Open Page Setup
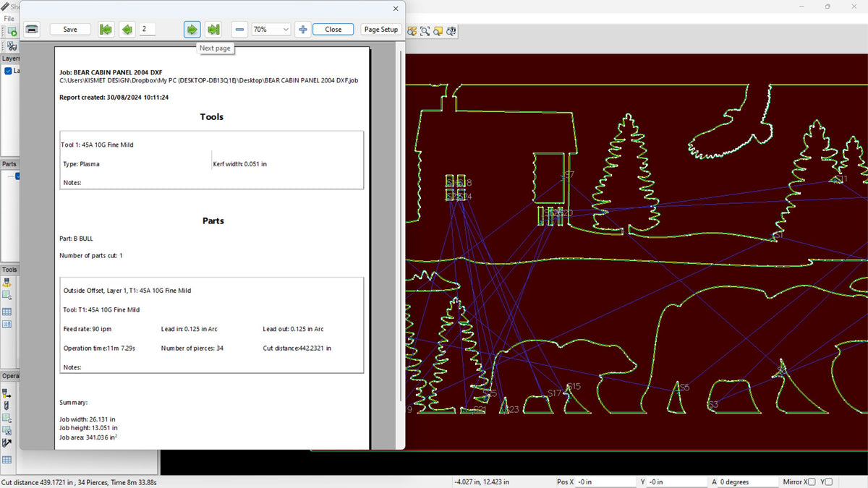This screenshot has width=868, height=488. point(381,29)
